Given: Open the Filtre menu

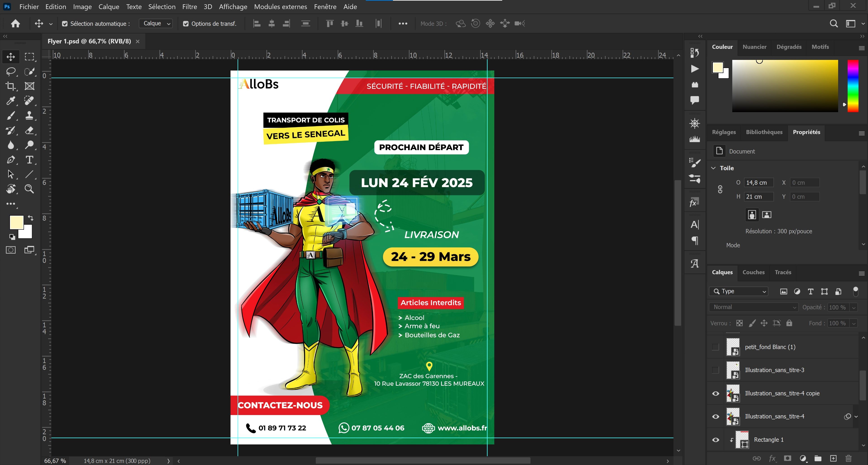Looking at the screenshot, I should (189, 7).
